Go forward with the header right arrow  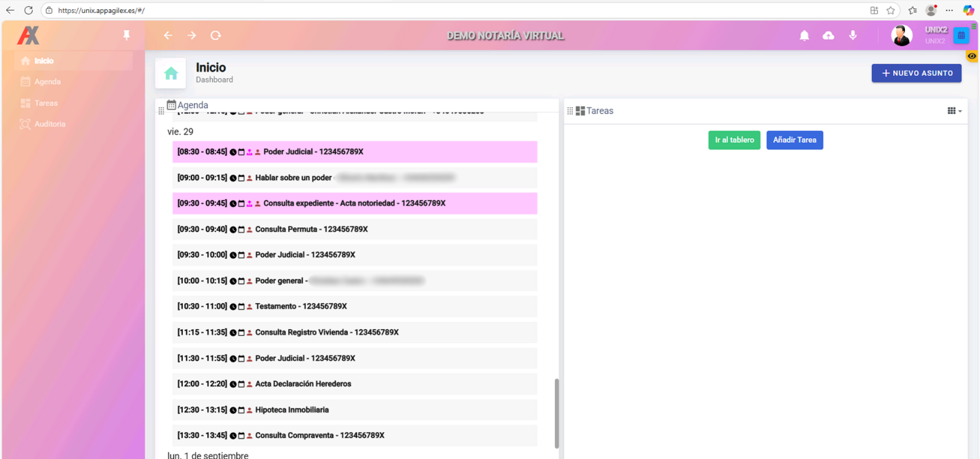click(191, 35)
